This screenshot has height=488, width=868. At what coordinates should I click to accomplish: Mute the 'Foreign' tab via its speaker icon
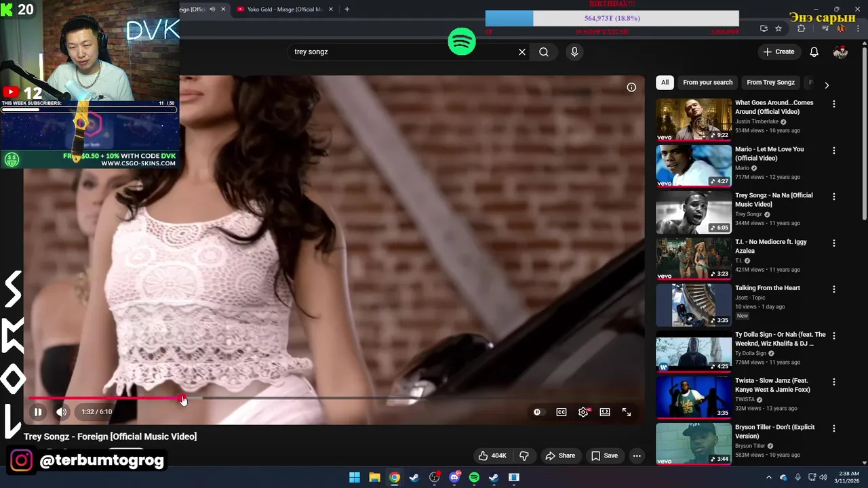click(212, 9)
